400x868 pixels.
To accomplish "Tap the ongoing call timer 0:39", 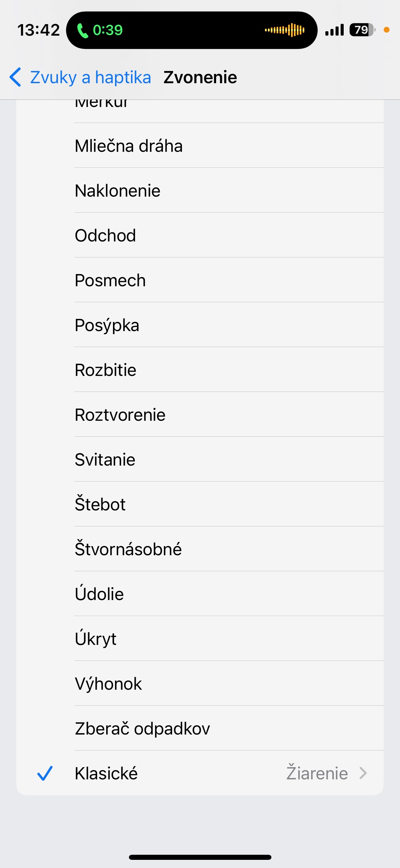I will [x=108, y=30].
